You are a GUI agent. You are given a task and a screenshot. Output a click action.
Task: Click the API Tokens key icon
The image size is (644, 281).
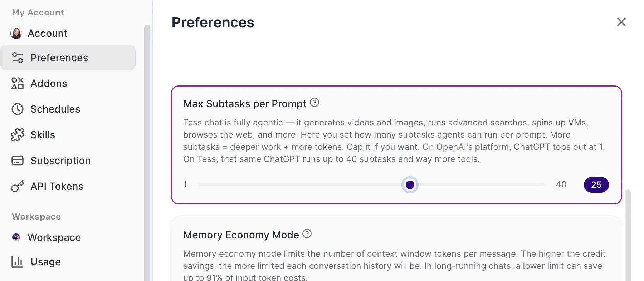point(18,186)
